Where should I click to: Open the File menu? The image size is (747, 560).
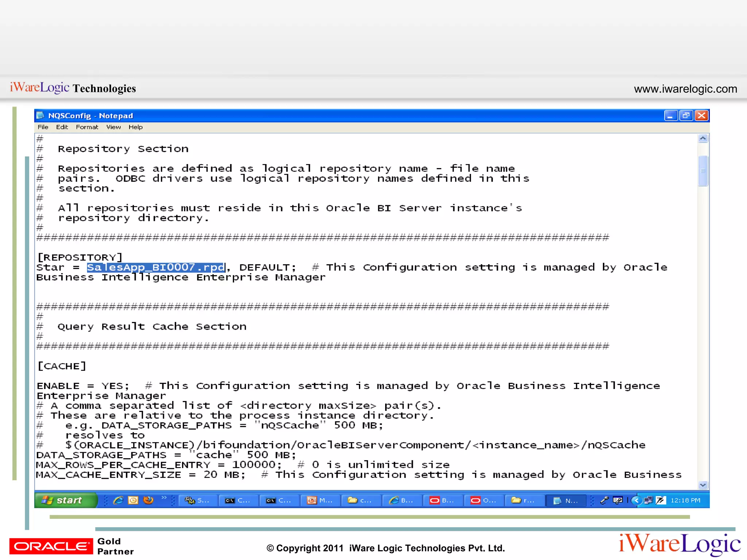43,127
